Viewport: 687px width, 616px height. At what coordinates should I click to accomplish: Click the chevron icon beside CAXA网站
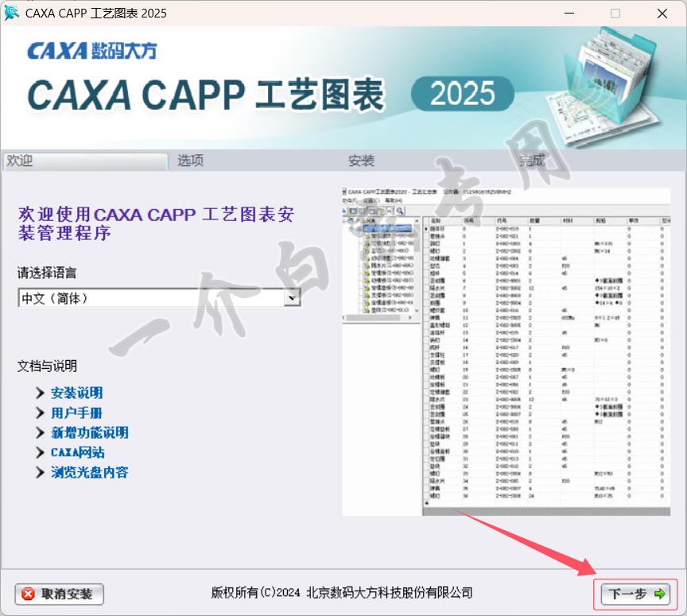click(x=40, y=452)
